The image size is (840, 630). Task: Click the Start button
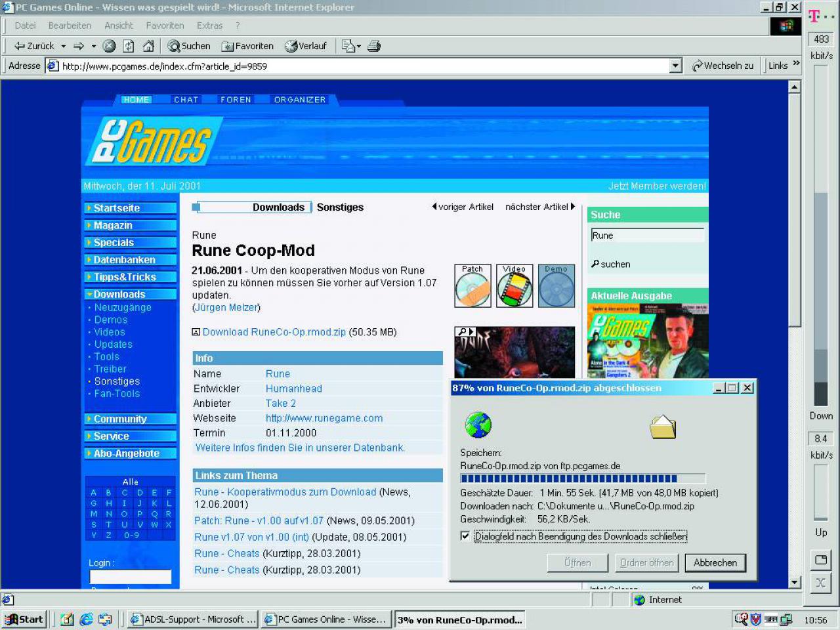24,619
